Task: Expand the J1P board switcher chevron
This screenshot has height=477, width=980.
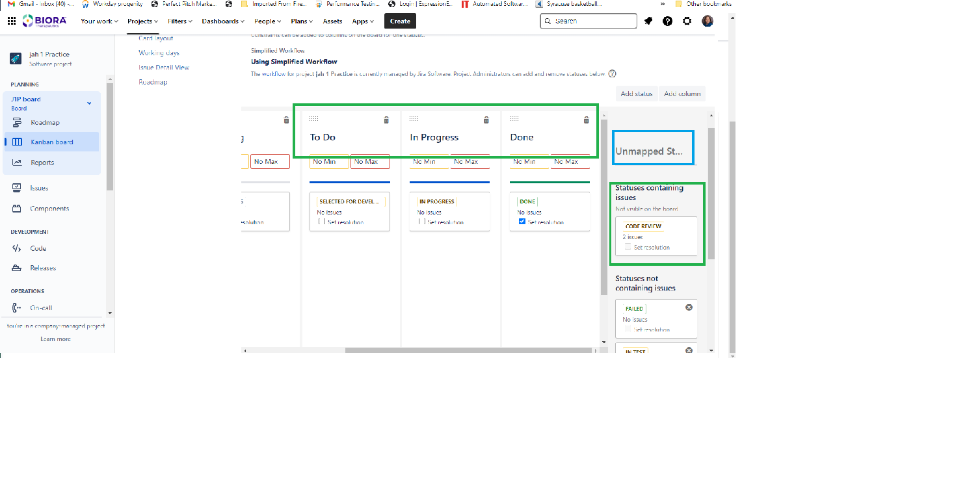Action: coord(89,103)
